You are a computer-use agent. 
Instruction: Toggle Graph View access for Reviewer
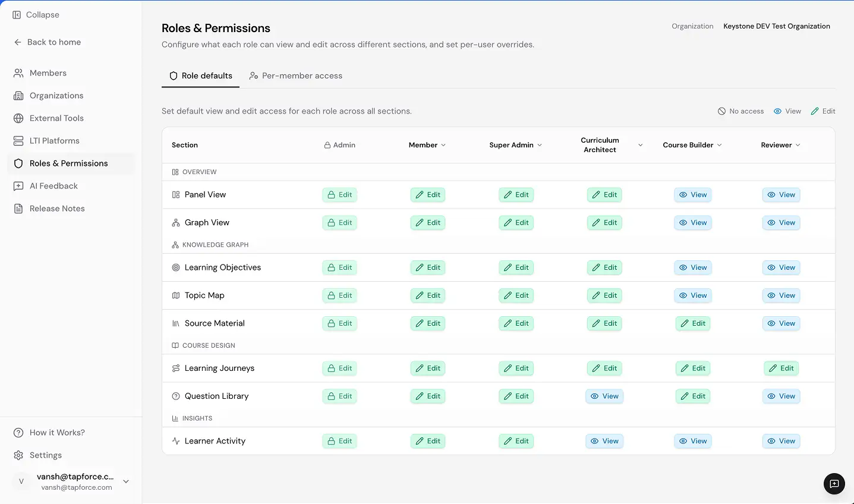pyautogui.click(x=781, y=223)
